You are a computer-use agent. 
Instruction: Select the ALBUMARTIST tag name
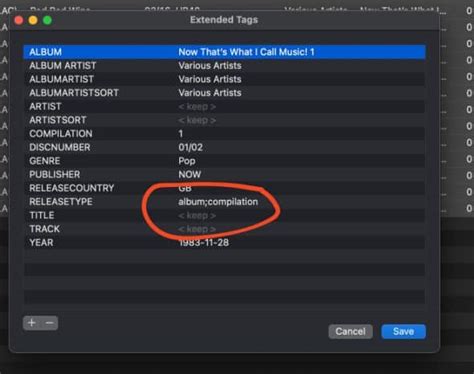point(61,79)
